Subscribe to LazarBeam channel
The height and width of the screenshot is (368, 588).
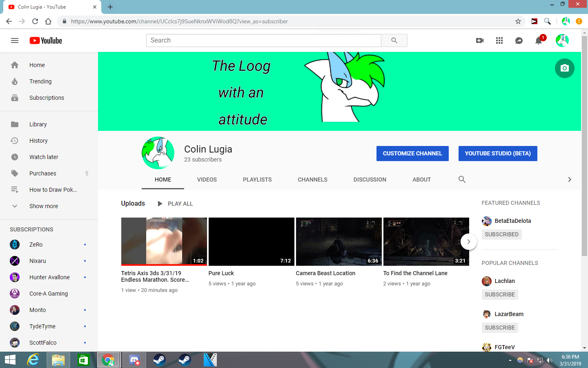[x=500, y=328]
